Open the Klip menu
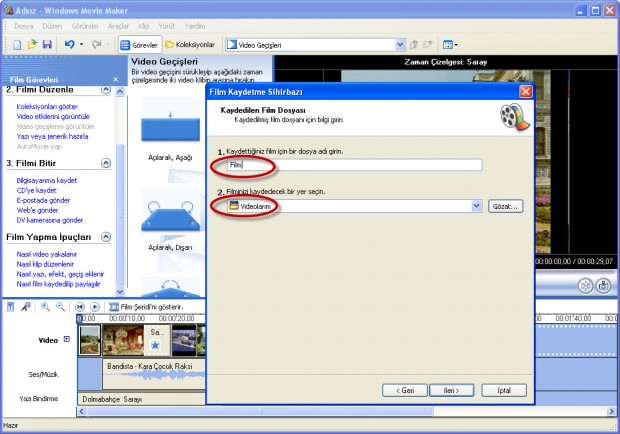 point(144,26)
